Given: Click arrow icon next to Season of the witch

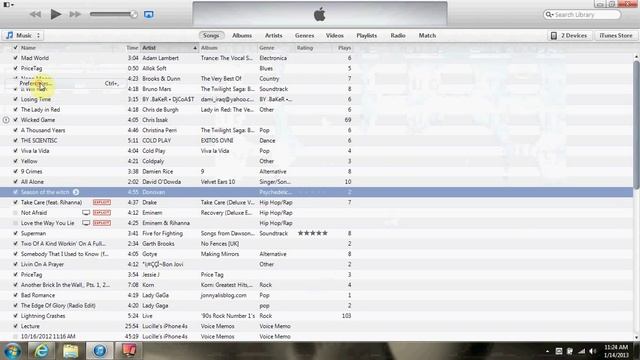Looking at the screenshot, I should [x=76, y=192].
